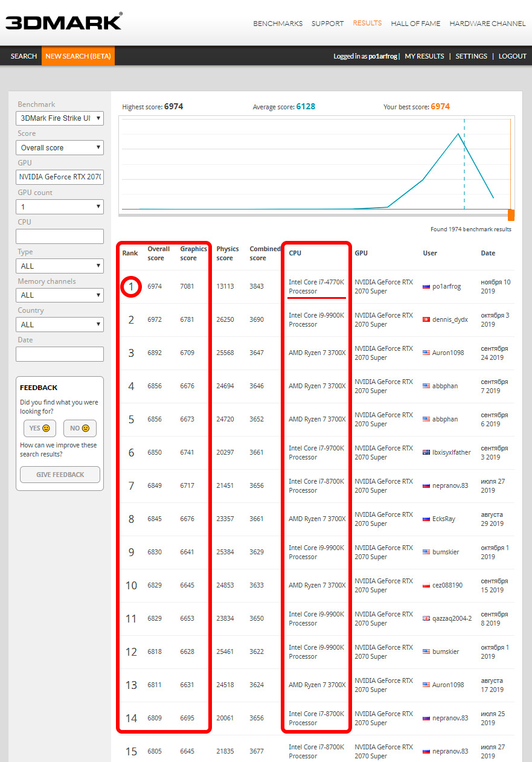Open the Score dropdown
Image resolution: width=532 pixels, height=762 pixels.
60,147
